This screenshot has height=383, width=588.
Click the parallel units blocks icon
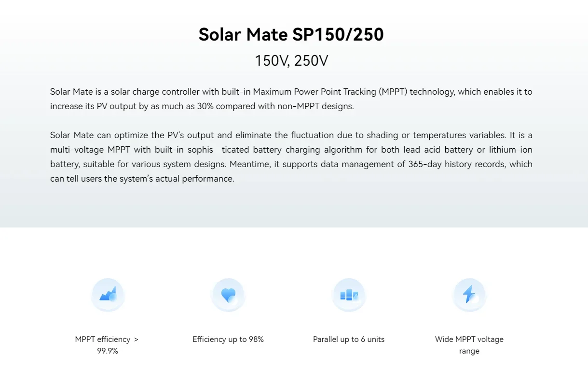[349, 295]
